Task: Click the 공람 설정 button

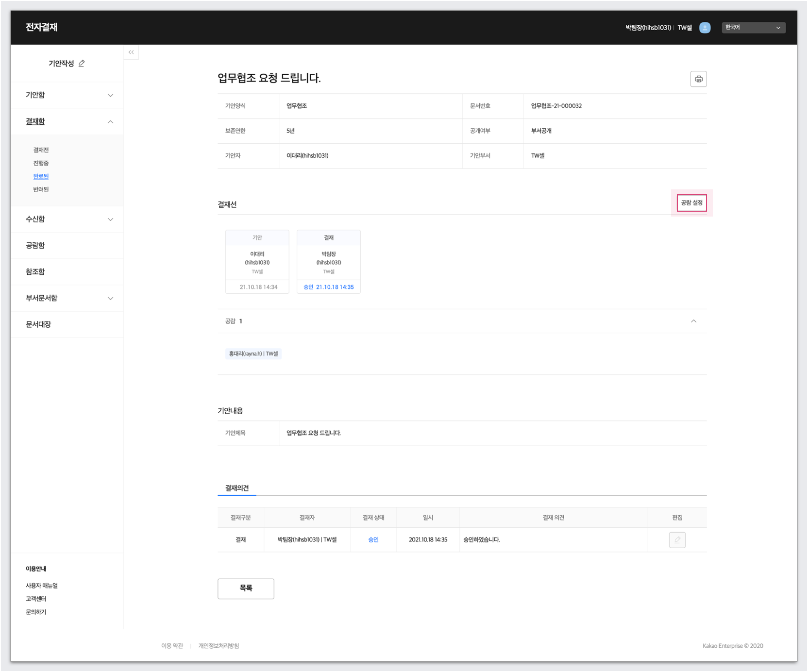Action: tap(691, 203)
